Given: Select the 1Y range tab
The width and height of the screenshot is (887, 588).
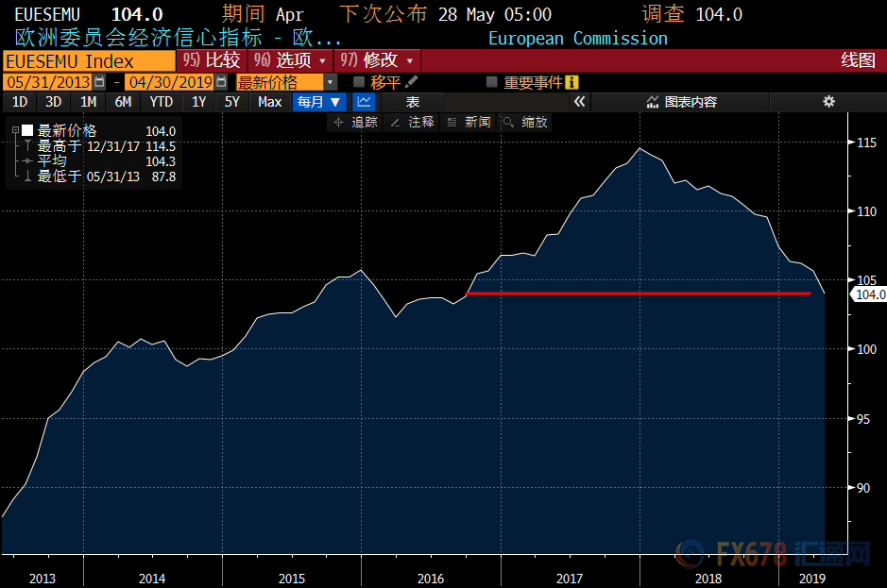Looking at the screenshot, I should click(x=198, y=102).
